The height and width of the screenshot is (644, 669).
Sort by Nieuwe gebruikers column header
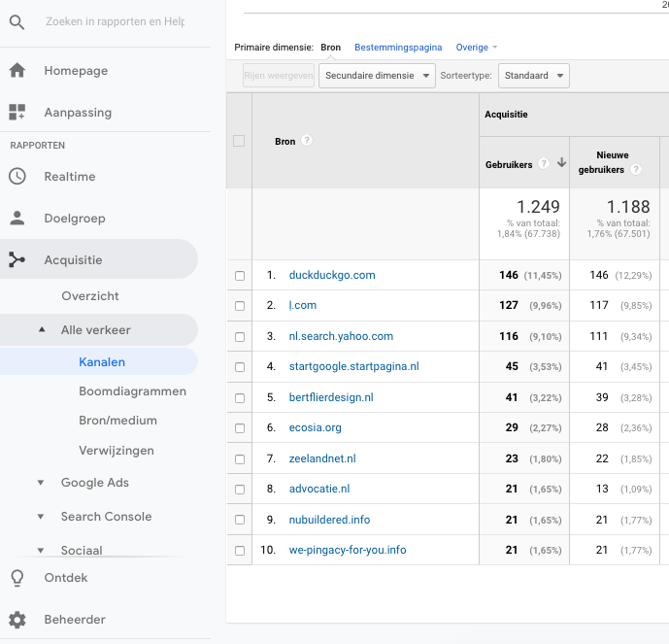604,162
